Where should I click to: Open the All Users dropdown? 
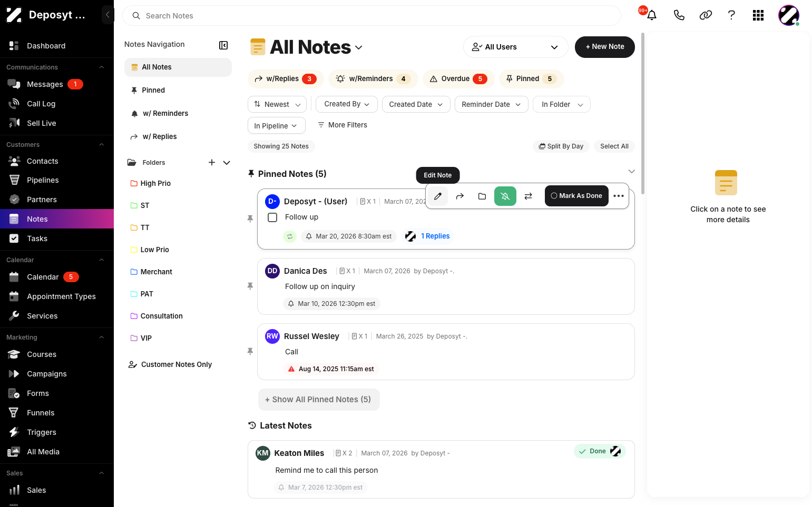pos(515,47)
